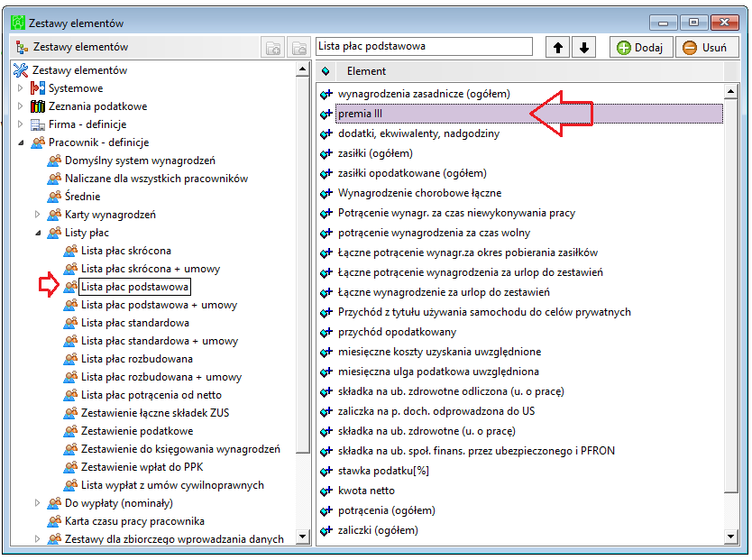Click icon beside potrącenie wynagrodzenia za czas wolny

click(x=326, y=233)
